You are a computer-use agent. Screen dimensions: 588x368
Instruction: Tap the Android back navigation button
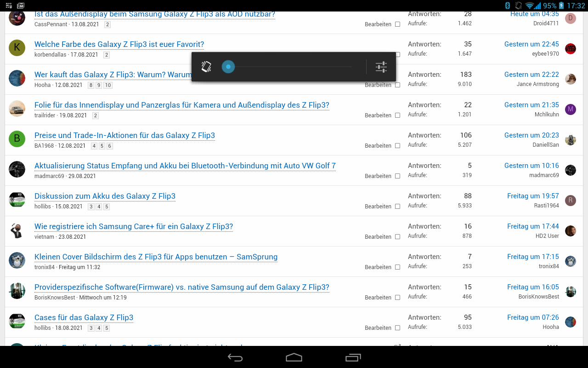click(x=235, y=357)
